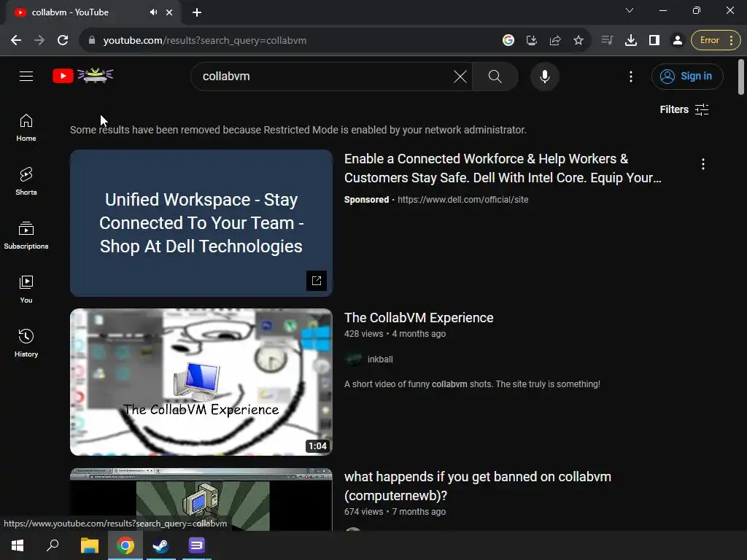
Task: Open The CollabVM Experience video title
Action: click(x=419, y=318)
